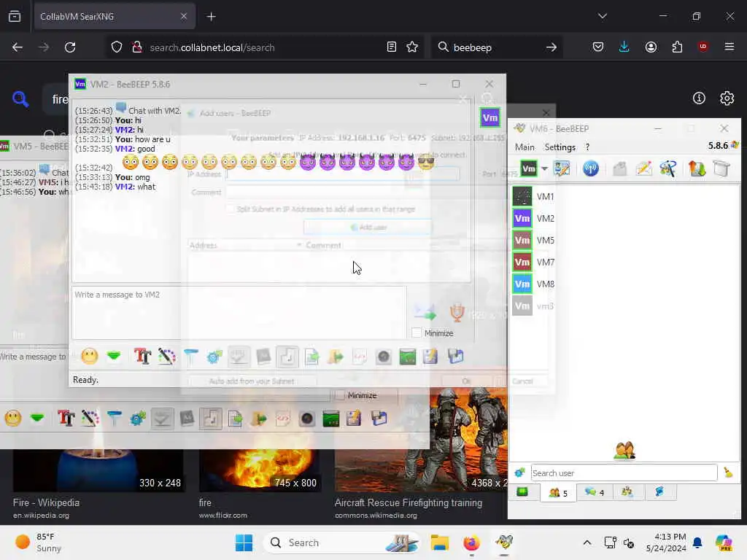Open the fire flickr.com image result
This screenshot has width=747, height=560.
click(x=205, y=502)
